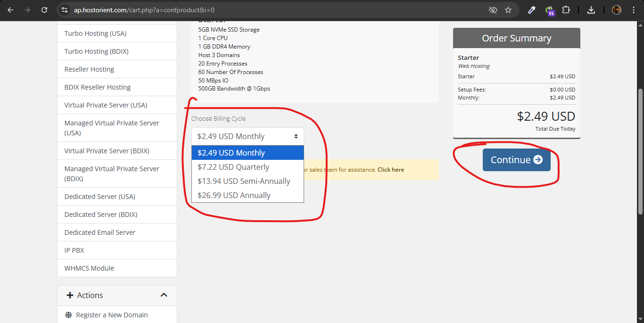Open Reseller Hosting category
Viewport: 644px width, 323px height.
pyautogui.click(x=89, y=69)
